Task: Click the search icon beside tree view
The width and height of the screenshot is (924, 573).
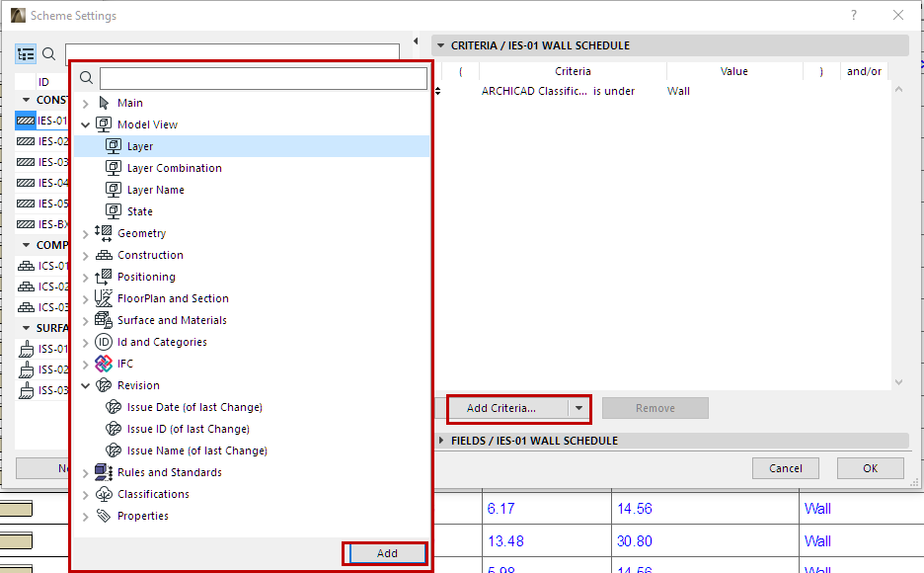Action: [49, 54]
